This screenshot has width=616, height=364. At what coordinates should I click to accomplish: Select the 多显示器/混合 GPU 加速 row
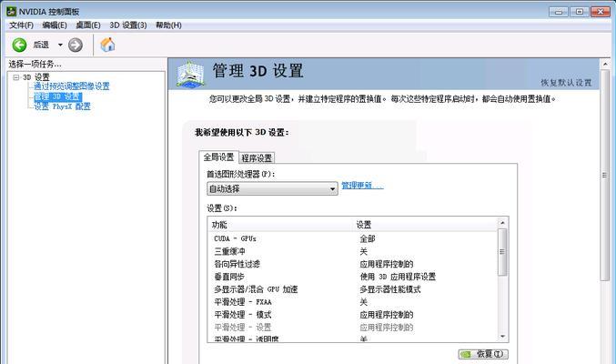[x=352, y=289]
